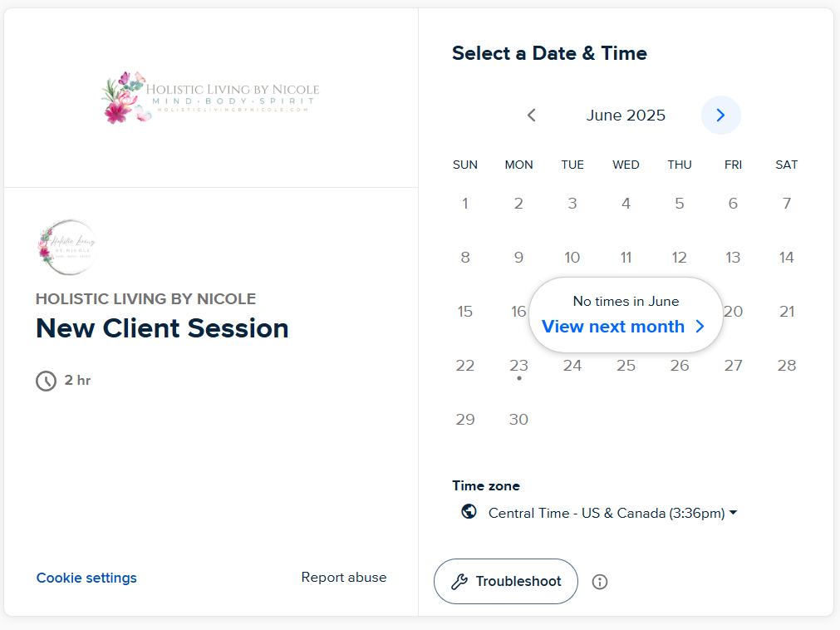Viewport: 840px width, 630px height.
Task: Click the June 2025 month title
Action: pos(626,116)
